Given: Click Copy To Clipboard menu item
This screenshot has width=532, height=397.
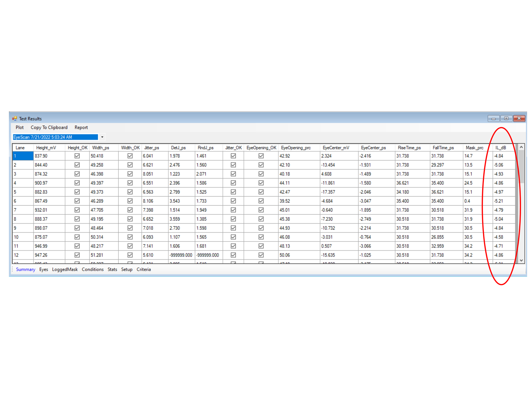Looking at the screenshot, I should [x=49, y=127].
